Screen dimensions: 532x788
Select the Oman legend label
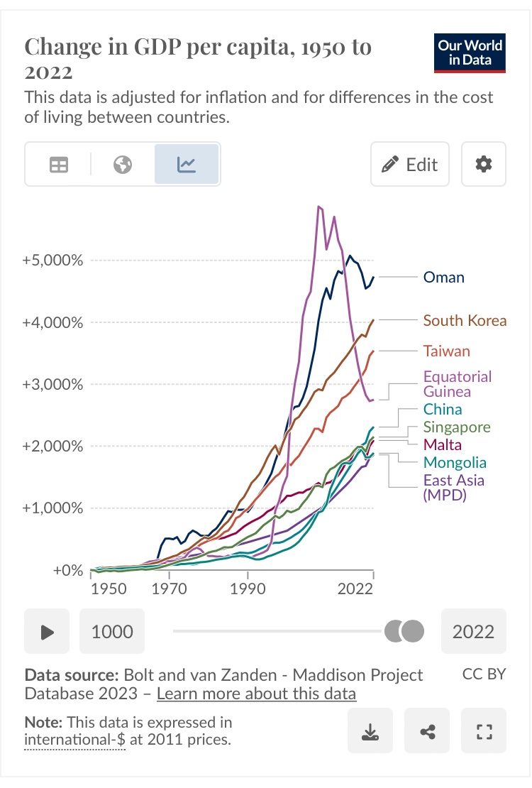443,277
